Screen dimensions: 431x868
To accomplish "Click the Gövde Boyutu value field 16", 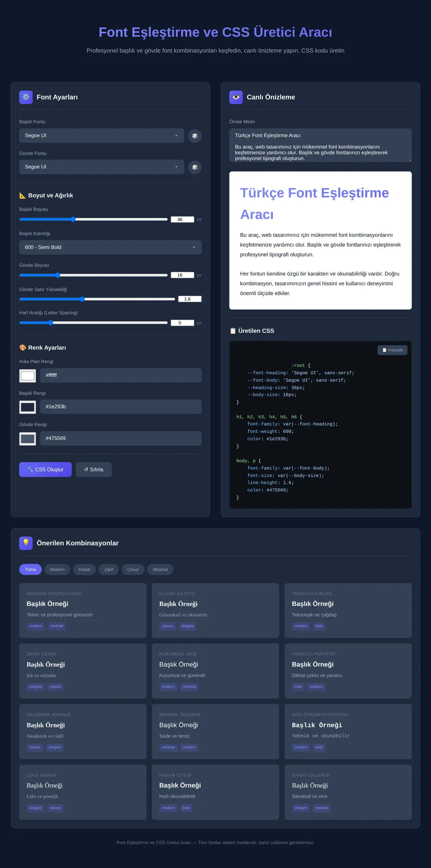I will pyautogui.click(x=182, y=275).
